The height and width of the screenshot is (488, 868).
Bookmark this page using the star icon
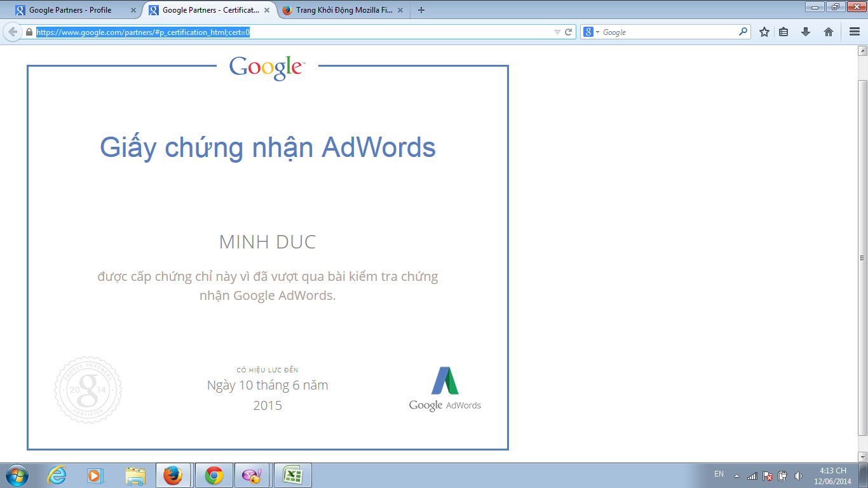(x=764, y=32)
